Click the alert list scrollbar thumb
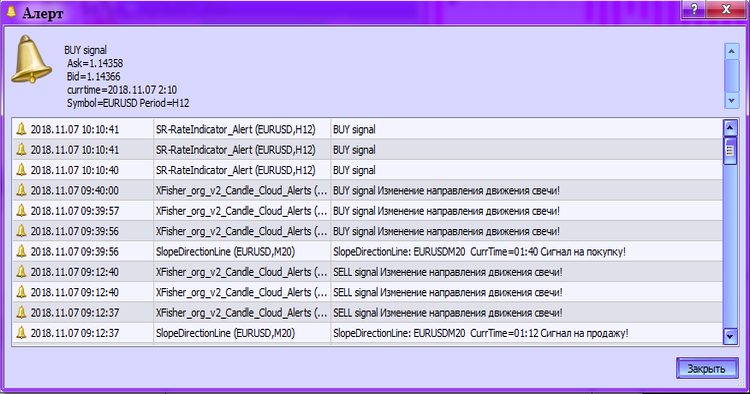This screenshot has width=750, height=394. pos(729,151)
